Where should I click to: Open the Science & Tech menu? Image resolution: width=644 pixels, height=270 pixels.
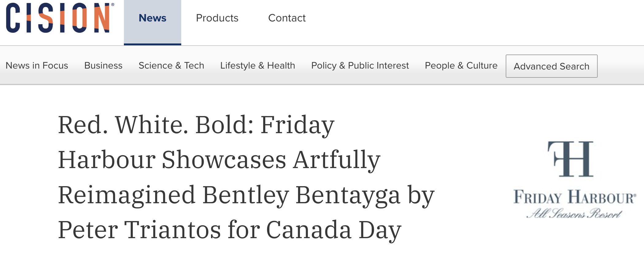point(171,66)
